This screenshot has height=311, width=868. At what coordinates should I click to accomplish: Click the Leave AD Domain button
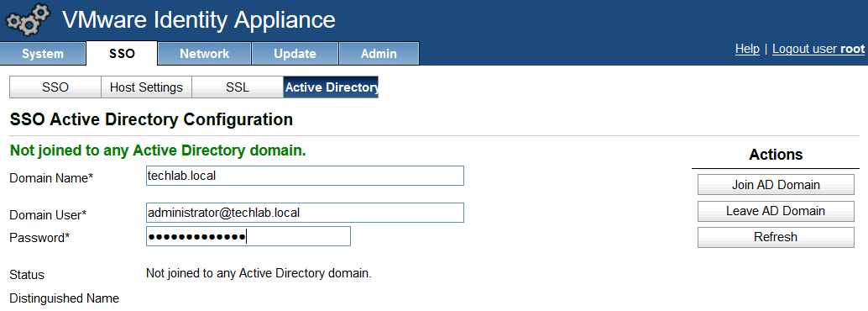776,211
